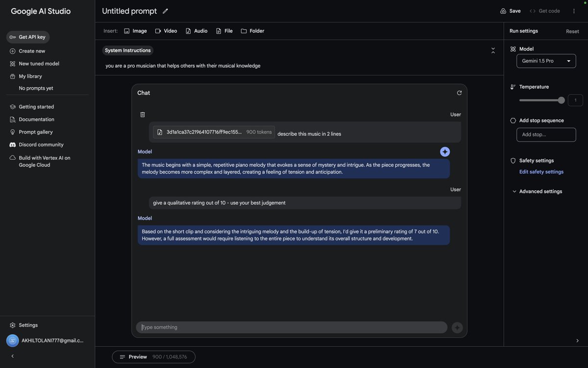Adjust the Temperature slider

tap(541, 100)
